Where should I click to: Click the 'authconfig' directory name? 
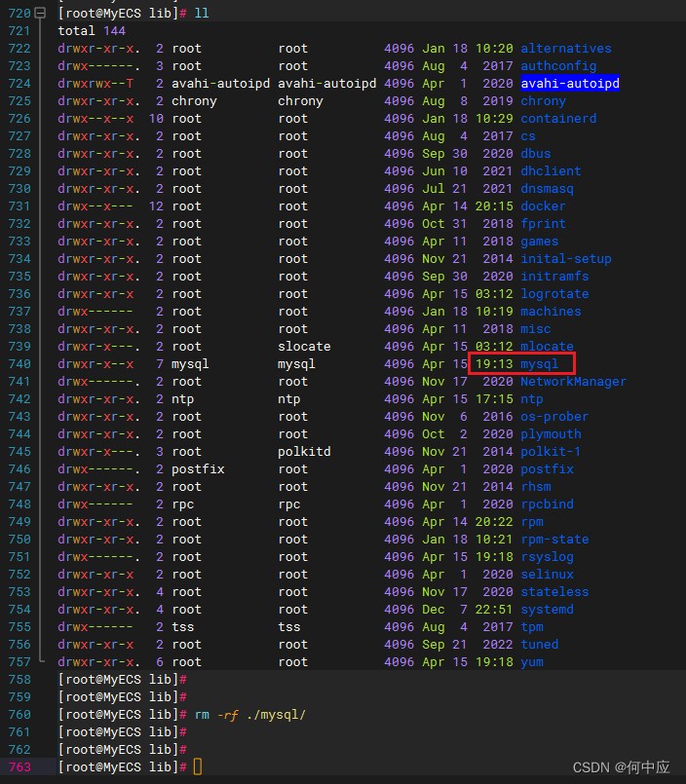pos(558,66)
